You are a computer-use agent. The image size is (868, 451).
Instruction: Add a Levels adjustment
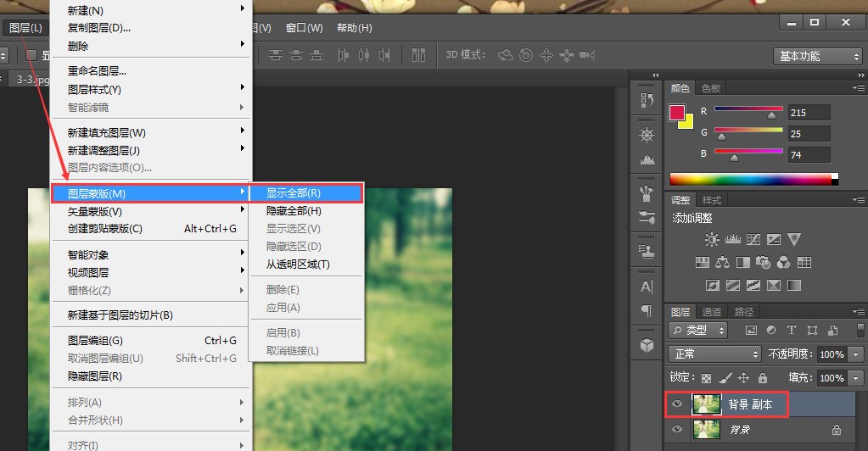click(x=732, y=239)
